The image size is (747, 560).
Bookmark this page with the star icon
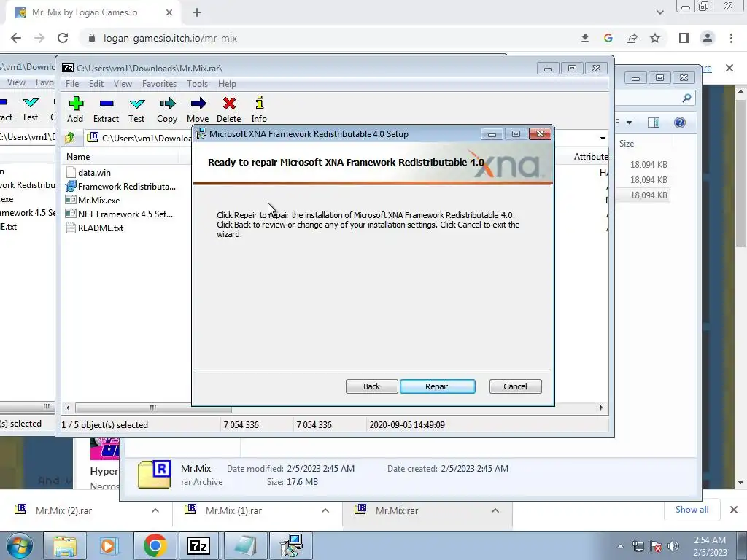pyautogui.click(x=655, y=38)
